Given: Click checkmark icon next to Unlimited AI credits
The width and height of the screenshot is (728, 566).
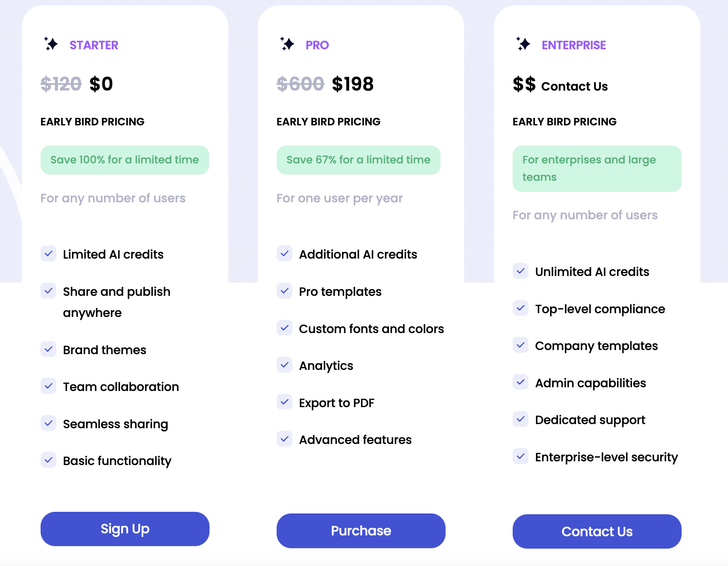Looking at the screenshot, I should (521, 271).
